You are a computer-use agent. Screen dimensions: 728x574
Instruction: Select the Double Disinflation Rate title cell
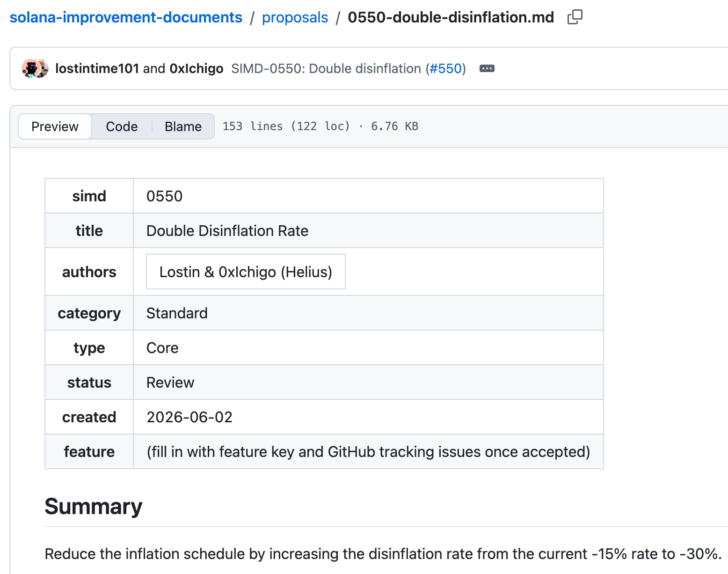tap(368, 230)
